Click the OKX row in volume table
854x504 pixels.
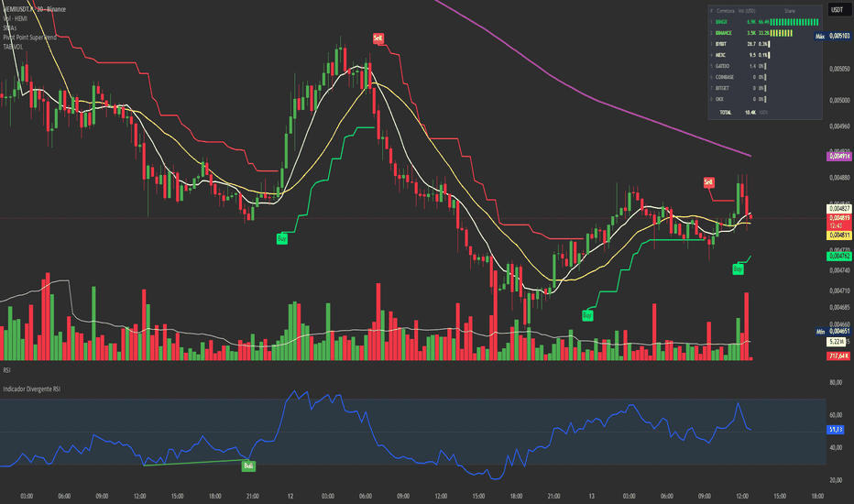[765, 99]
